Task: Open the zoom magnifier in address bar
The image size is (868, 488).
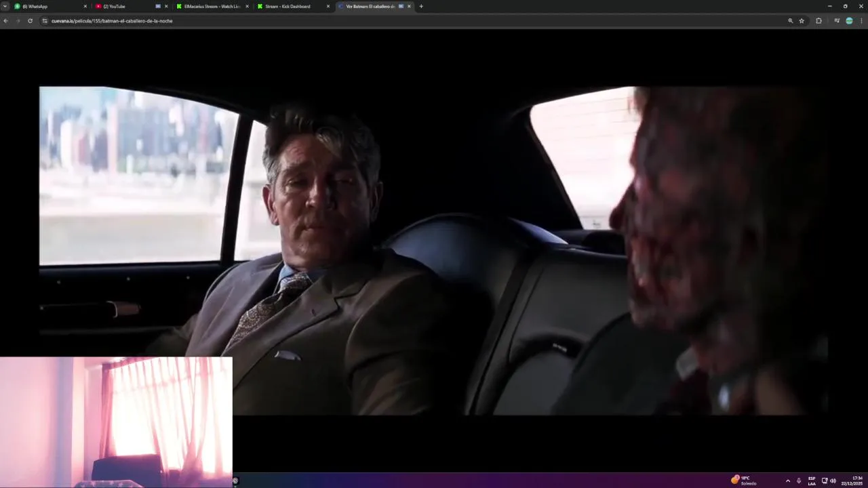Action: tap(791, 21)
